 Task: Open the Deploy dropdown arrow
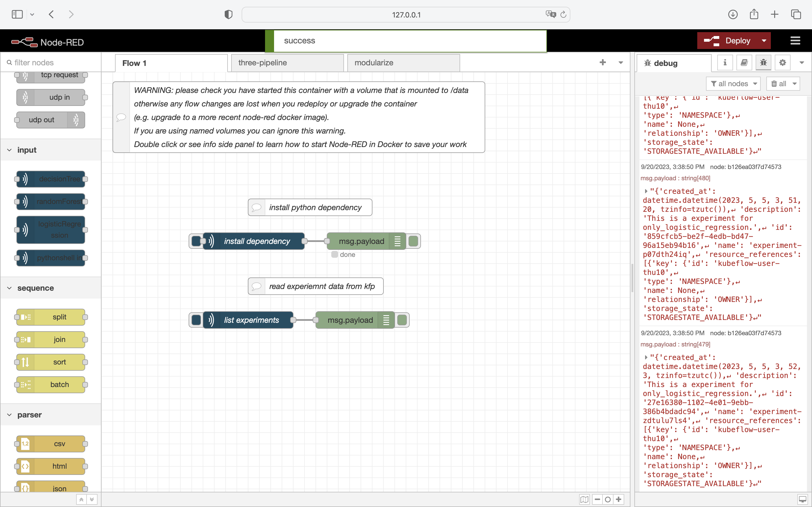(x=764, y=41)
